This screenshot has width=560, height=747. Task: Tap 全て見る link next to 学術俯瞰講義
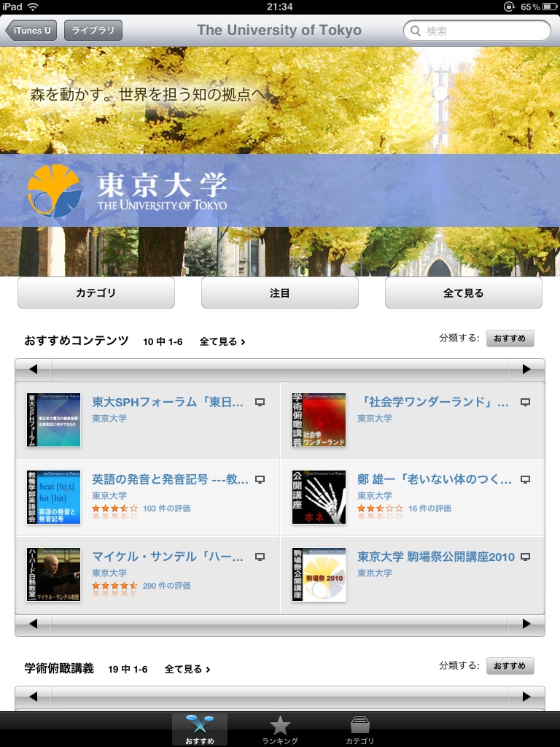click(187, 670)
